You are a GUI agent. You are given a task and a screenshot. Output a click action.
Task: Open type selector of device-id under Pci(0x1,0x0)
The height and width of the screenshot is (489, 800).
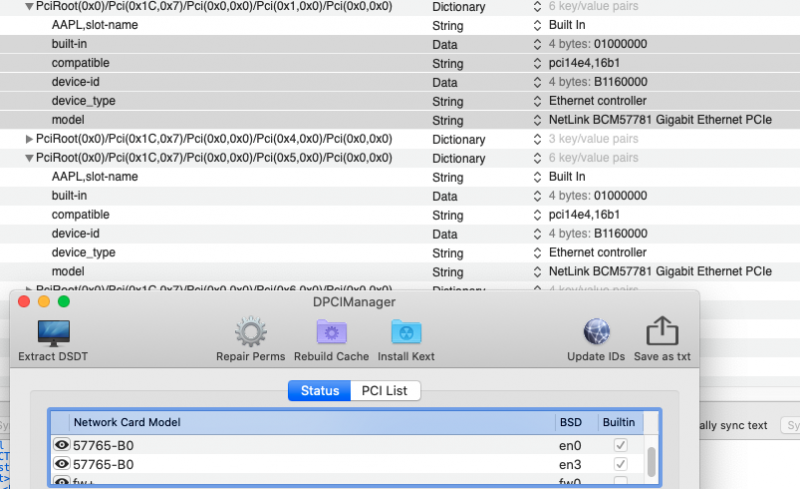click(537, 82)
